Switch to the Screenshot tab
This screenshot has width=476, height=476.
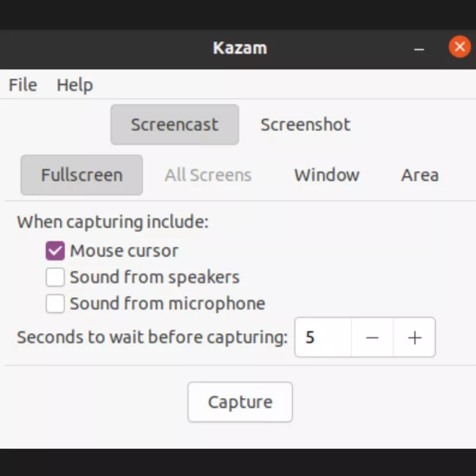(x=305, y=124)
